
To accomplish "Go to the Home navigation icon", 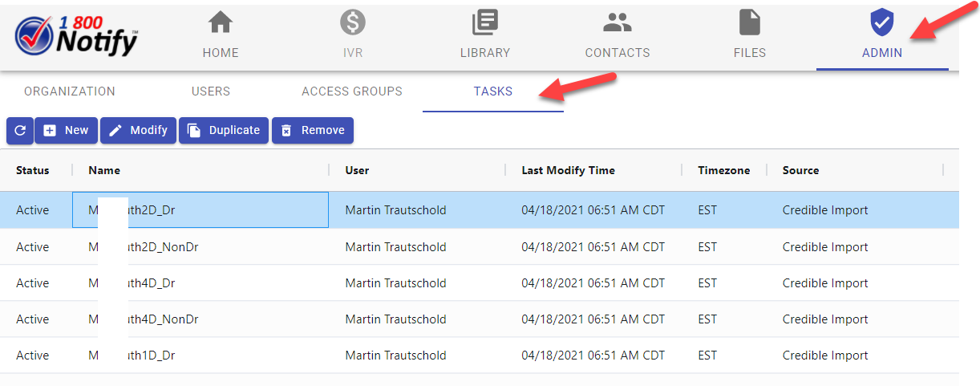I will (x=221, y=22).
